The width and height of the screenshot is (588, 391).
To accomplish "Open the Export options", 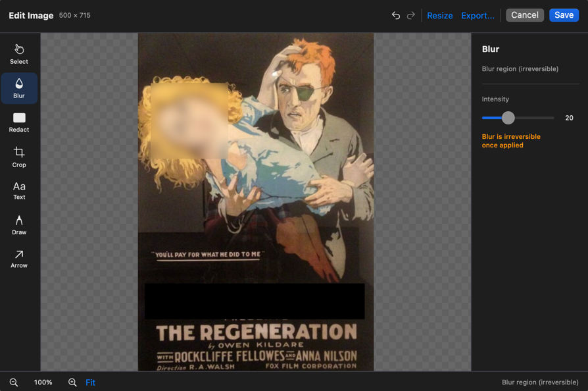I will [x=478, y=15].
